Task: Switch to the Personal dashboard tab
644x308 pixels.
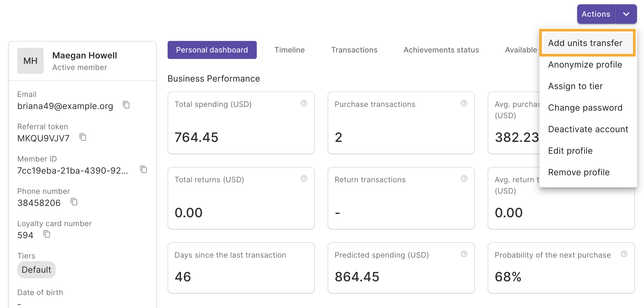Action: (212, 50)
